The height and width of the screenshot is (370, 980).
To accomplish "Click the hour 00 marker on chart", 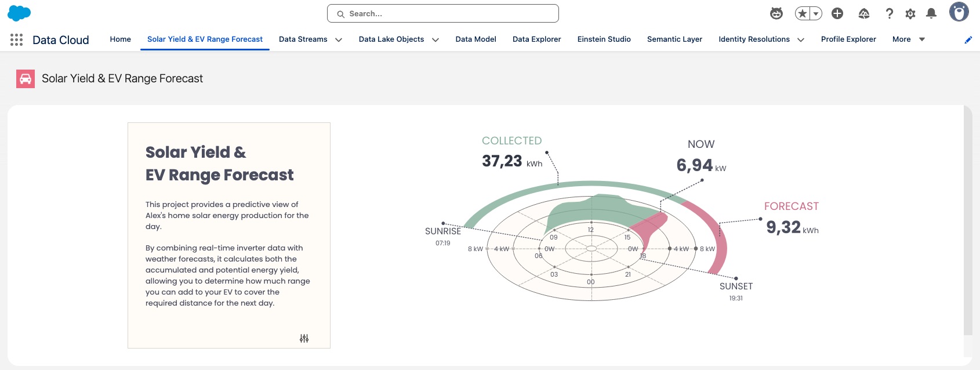I will [591, 282].
